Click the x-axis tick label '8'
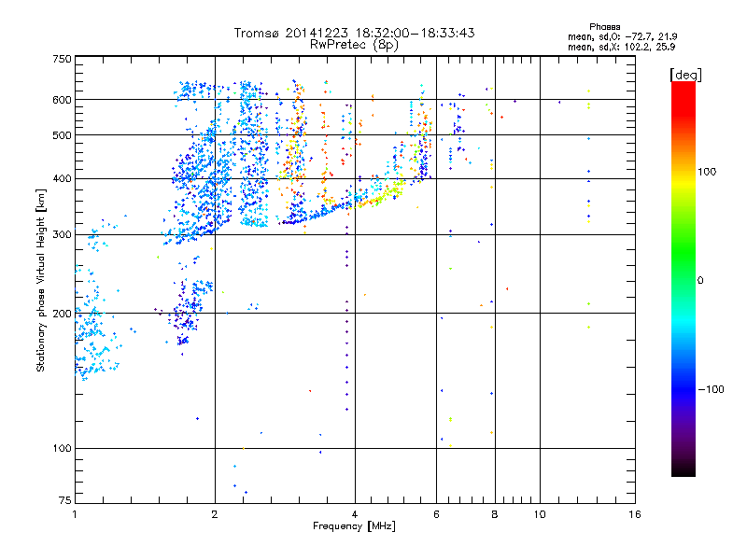Image resolution: width=747 pixels, height=560 pixels. pos(495,514)
